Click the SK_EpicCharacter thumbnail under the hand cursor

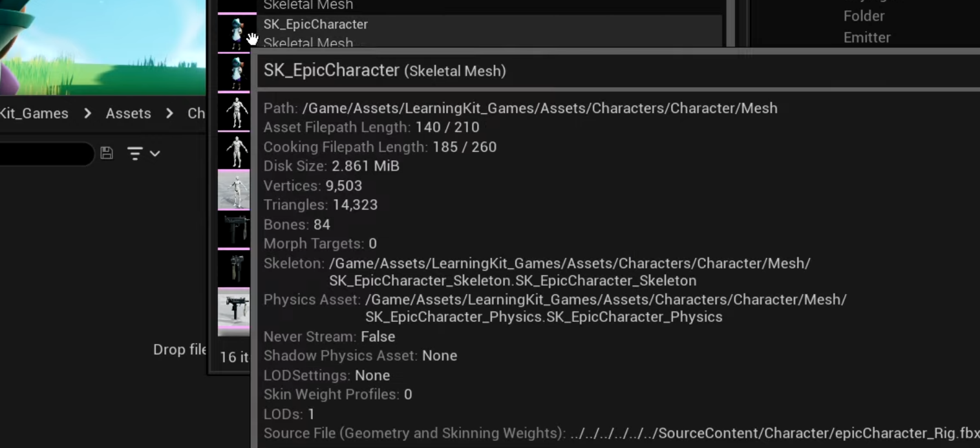(x=233, y=32)
